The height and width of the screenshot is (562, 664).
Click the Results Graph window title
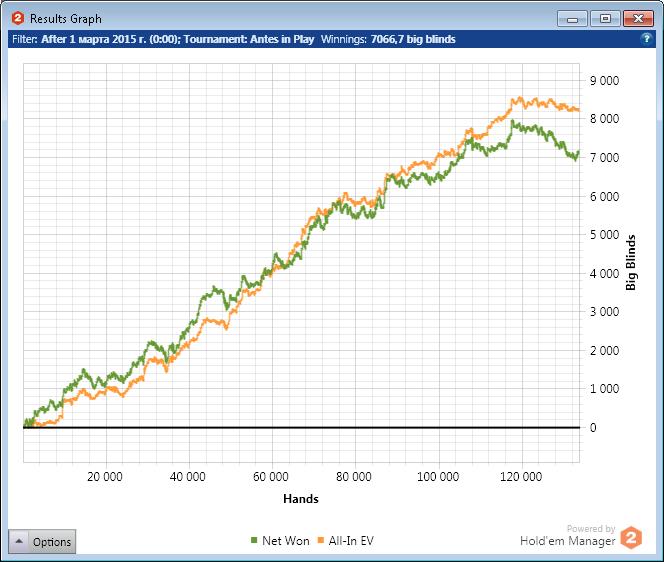click(66, 19)
